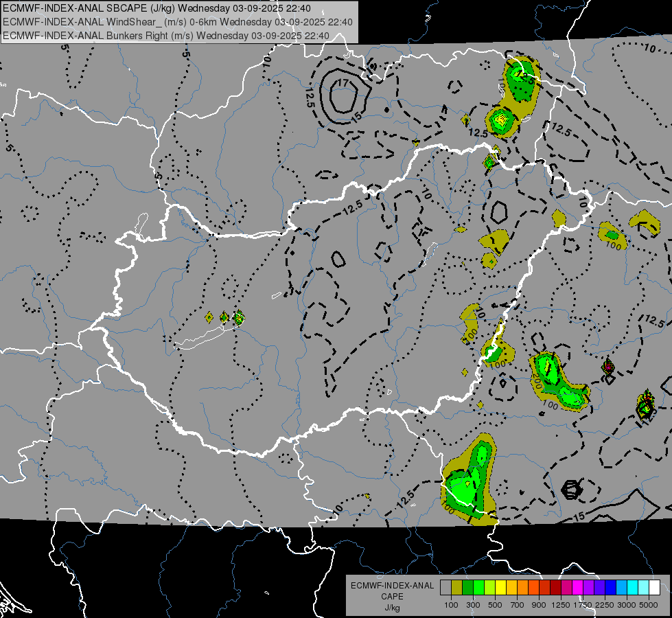This screenshot has height=618, width=672.
Task: Click the WindShear 0-6km title line
Action: (x=177, y=22)
